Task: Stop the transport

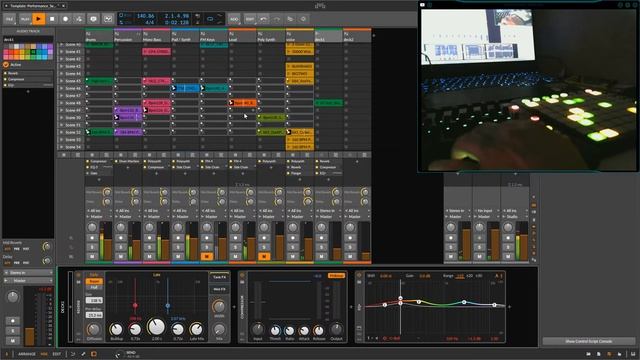Action: (52, 19)
